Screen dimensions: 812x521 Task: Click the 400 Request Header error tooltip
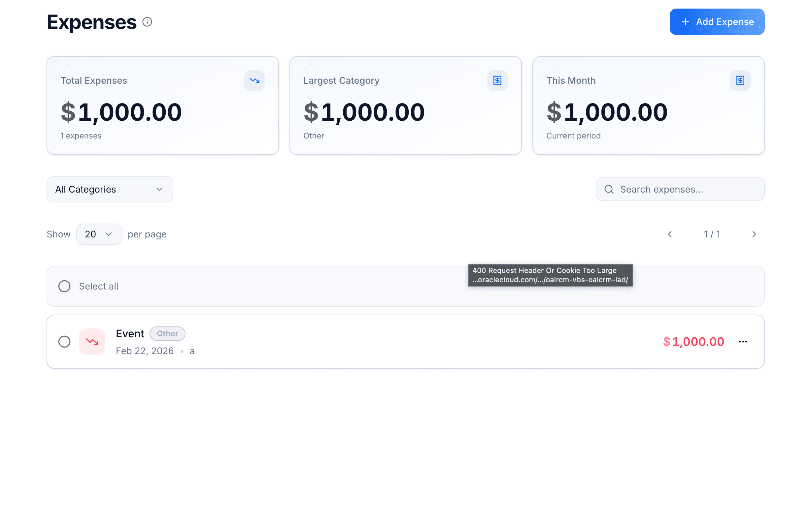point(550,275)
